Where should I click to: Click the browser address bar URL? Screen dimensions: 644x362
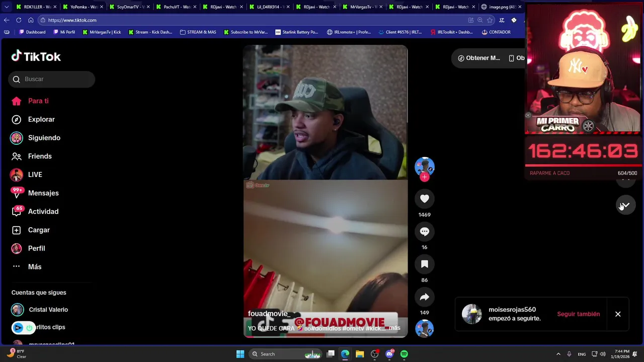(x=72, y=20)
